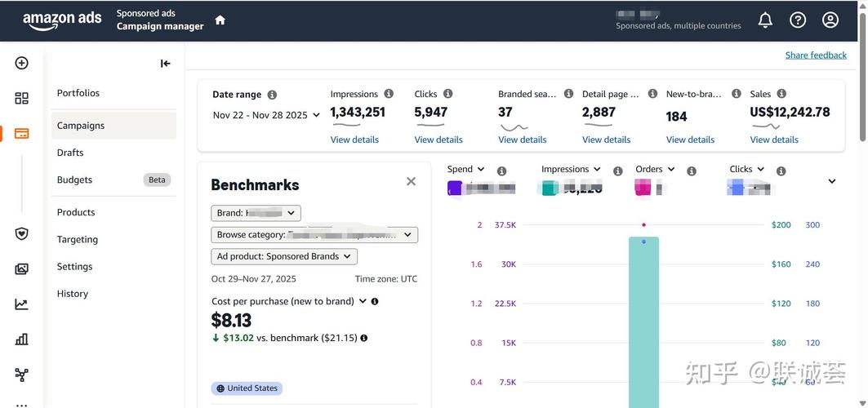Open user account profile icon
Viewport: 868px width, 408px height.
point(830,20)
